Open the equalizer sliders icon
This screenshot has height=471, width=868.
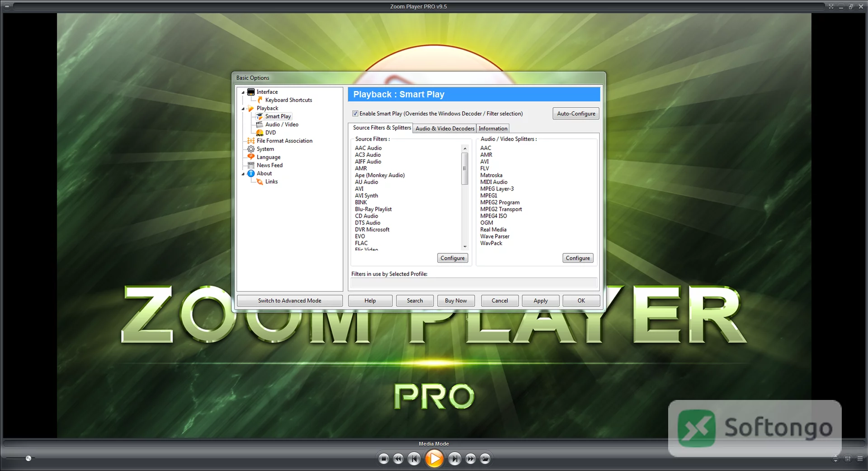click(x=848, y=458)
